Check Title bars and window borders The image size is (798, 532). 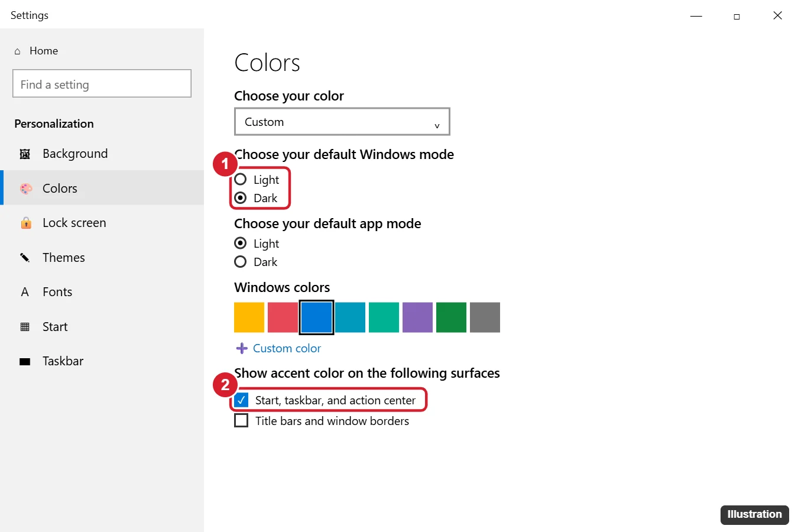(241, 421)
